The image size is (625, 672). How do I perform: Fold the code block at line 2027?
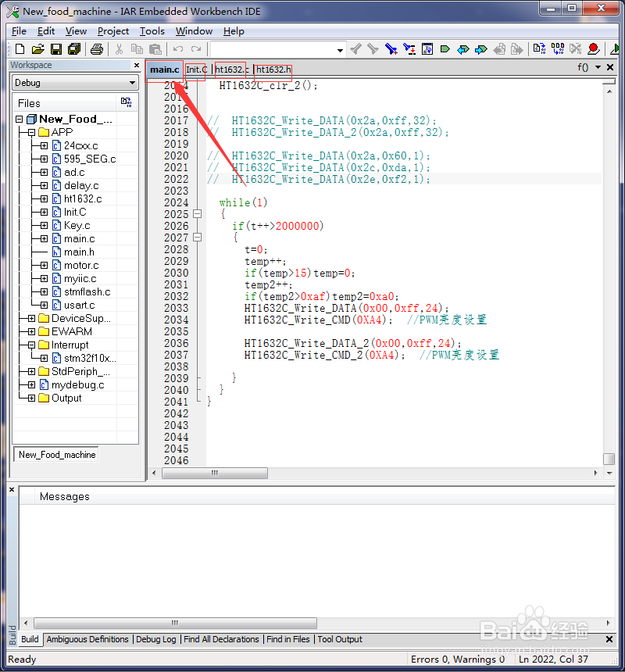click(197, 237)
